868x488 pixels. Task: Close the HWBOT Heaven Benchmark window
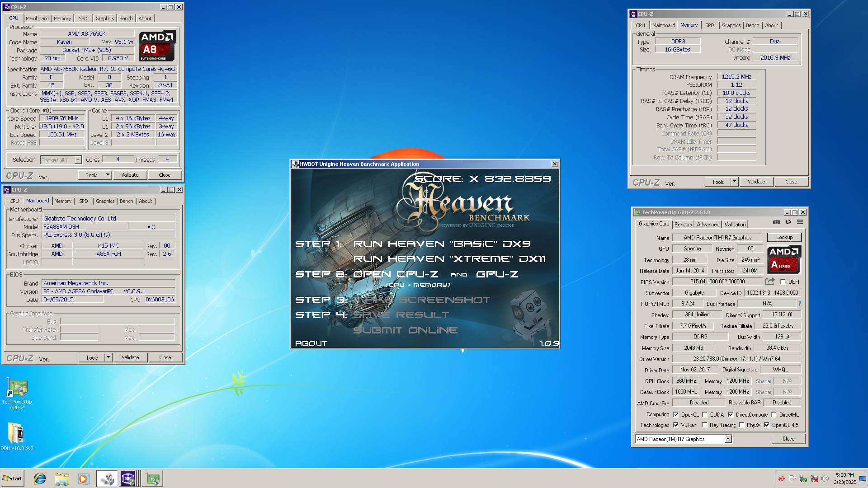point(554,164)
